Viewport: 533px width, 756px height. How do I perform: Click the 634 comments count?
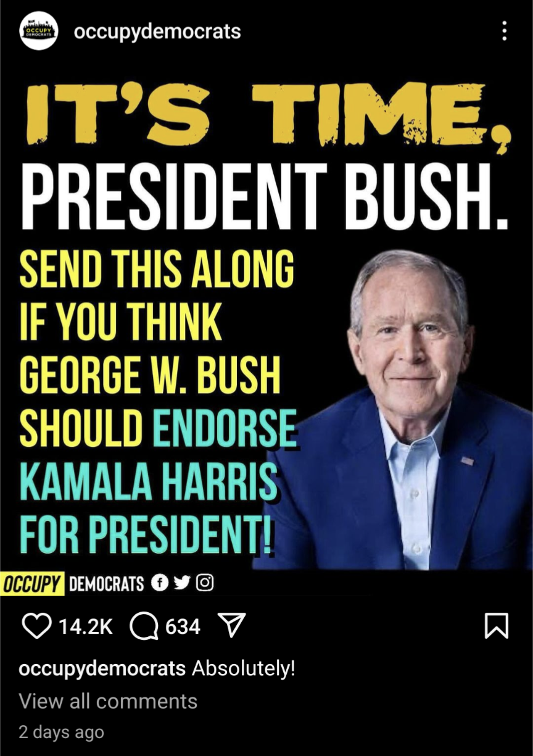(183, 627)
